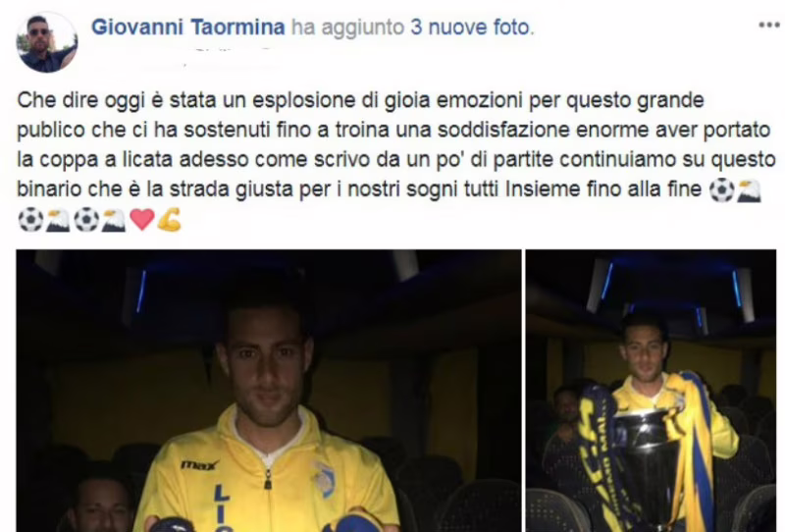Click the "ha aggiunto" text in the header

tap(348, 27)
